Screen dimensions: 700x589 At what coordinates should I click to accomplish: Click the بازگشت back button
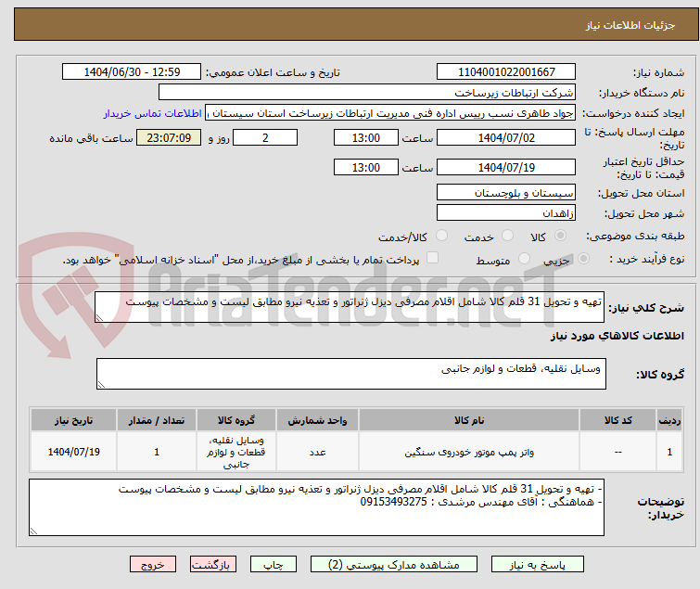point(212,565)
